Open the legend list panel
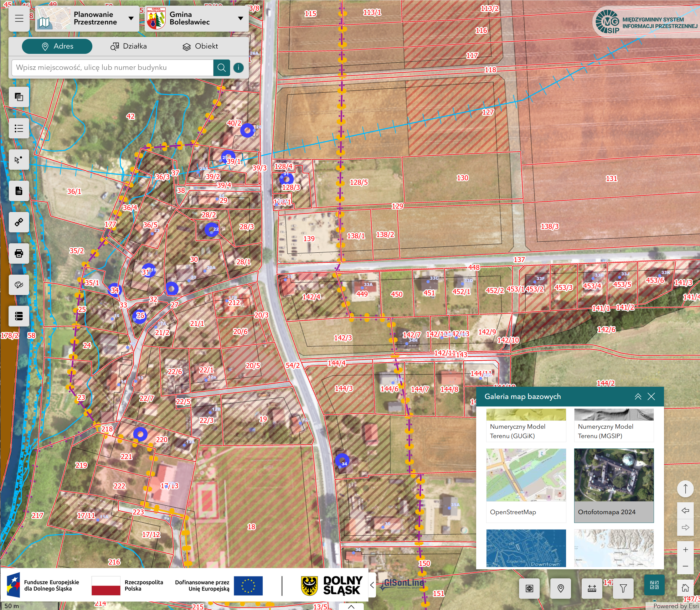700x610 pixels. click(19, 128)
